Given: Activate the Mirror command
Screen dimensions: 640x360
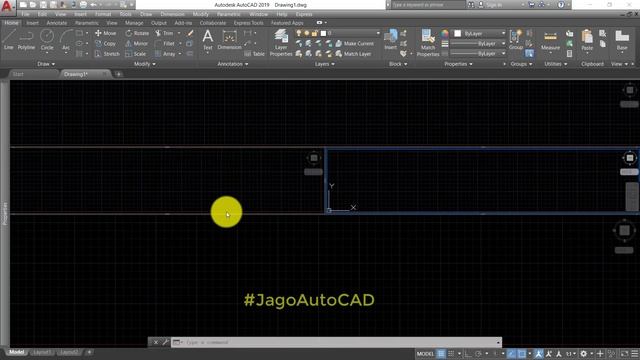Looking at the screenshot, I should (137, 43).
